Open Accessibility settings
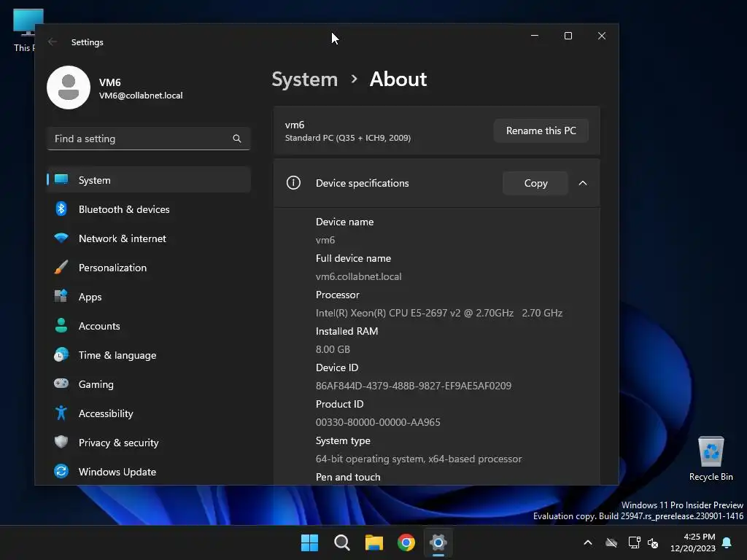This screenshot has width=747, height=560. (x=149, y=413)
